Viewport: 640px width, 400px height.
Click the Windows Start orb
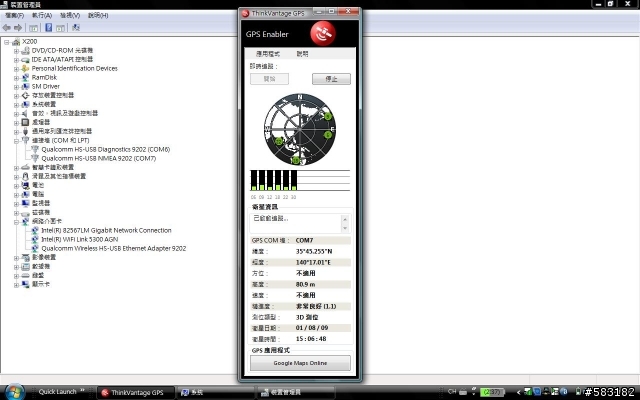click(x=15, y=392)
